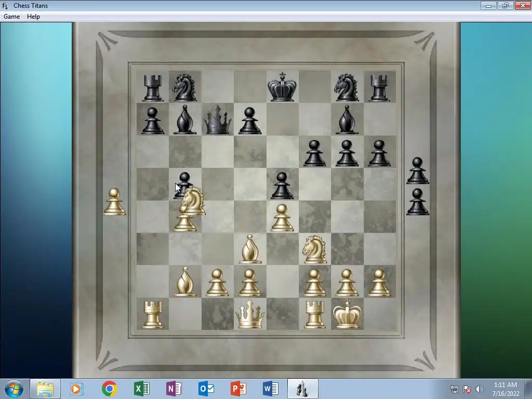Select the black pawn on f6
Screen dimensions: 532x399
[314, 153]
